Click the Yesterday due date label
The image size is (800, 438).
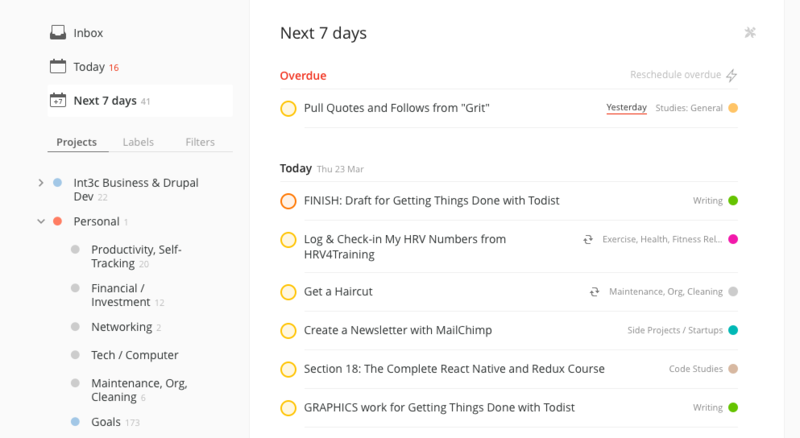626,107
